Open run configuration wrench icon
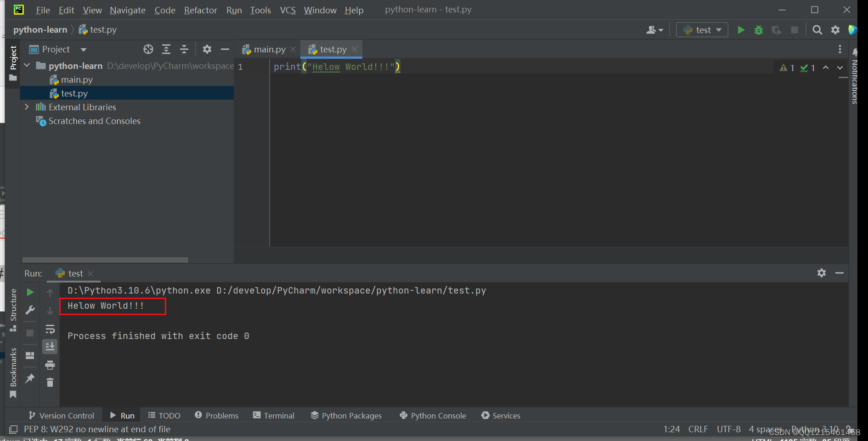Screen dimensions: 868x441 click(x=30, y=310)
